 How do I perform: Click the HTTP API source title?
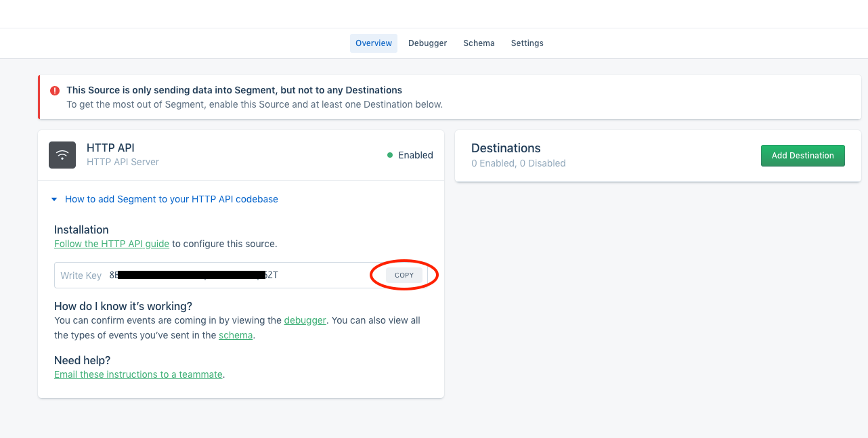[x=110, y=148]
